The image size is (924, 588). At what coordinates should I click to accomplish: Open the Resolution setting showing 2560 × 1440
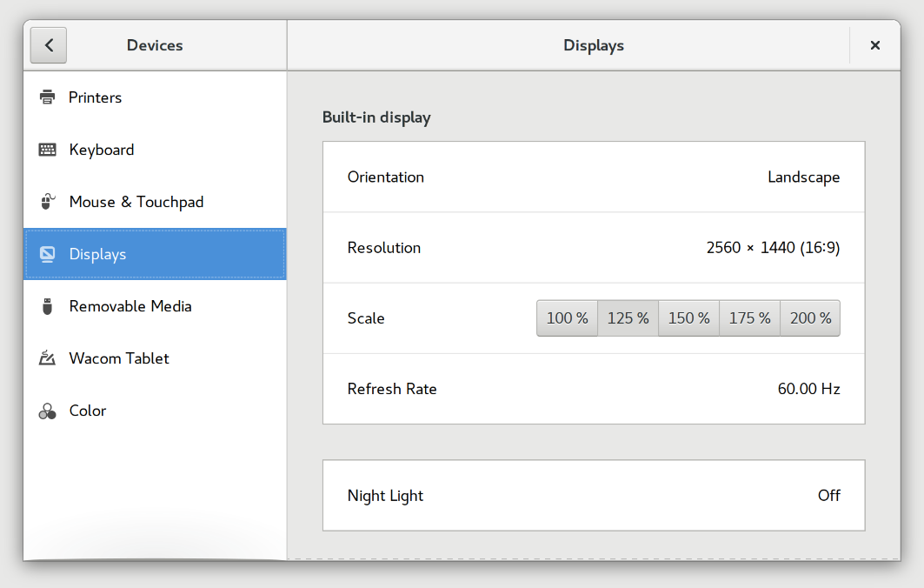coord(594,248)
